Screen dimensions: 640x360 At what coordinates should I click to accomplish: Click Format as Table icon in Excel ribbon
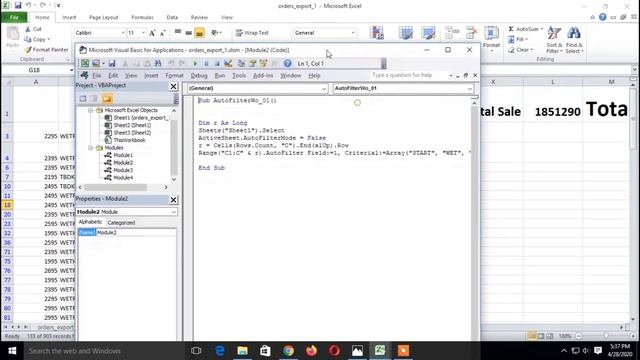406,33
